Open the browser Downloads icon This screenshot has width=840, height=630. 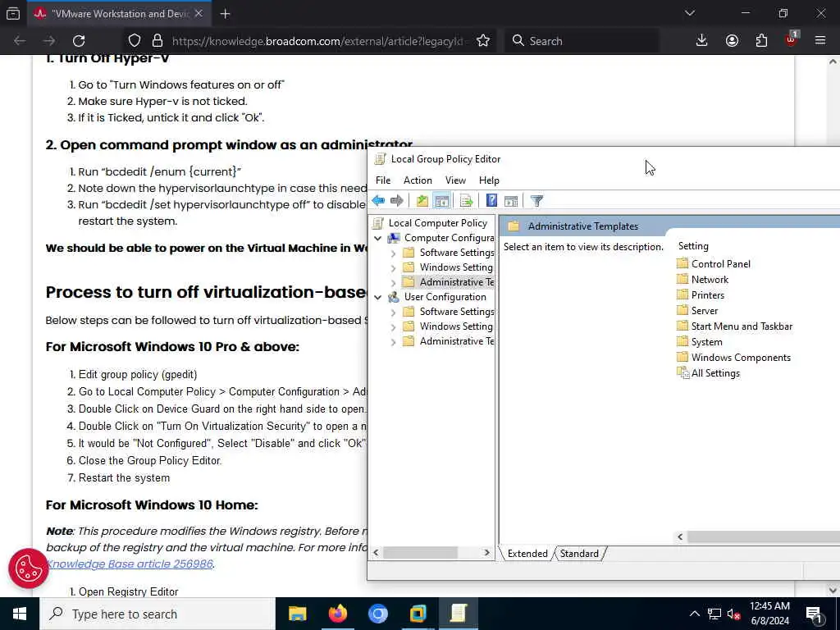(x=702, y=41)
